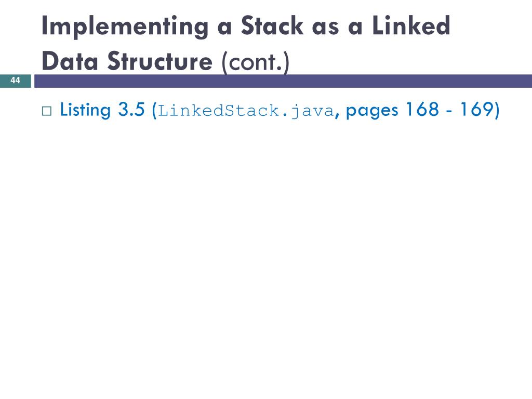Click the LinkedStack.java filename text
The height and width of the screenshot is (399, 532).
coord(246,111)
